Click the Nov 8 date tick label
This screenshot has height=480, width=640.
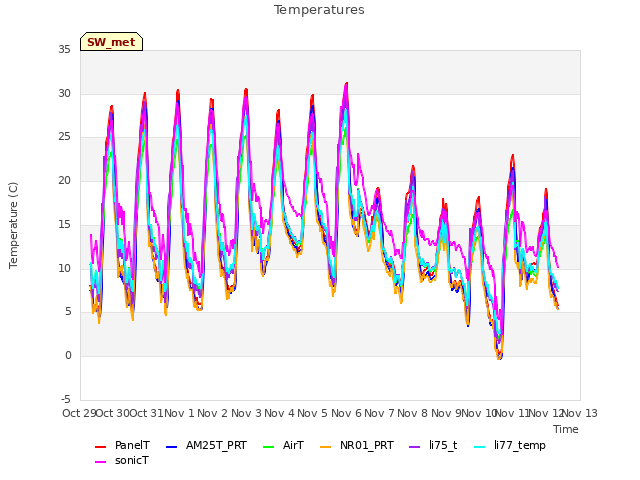coord(412,413)
